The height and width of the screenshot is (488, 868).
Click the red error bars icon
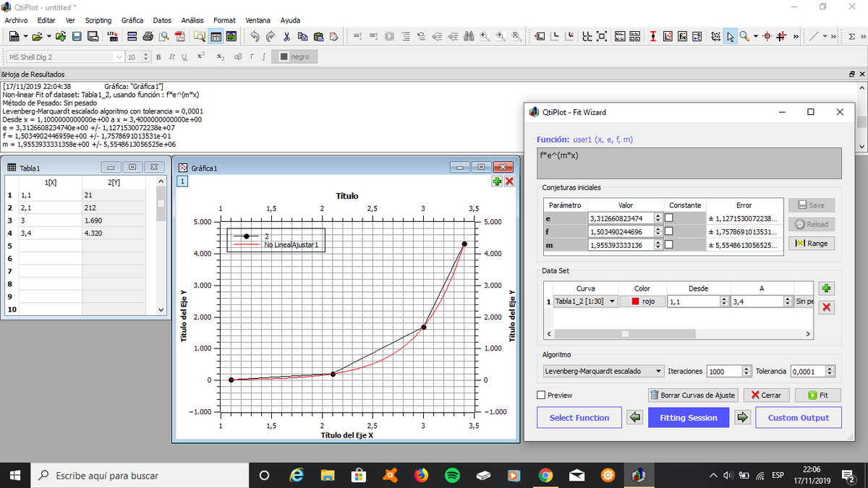[653, 36]
